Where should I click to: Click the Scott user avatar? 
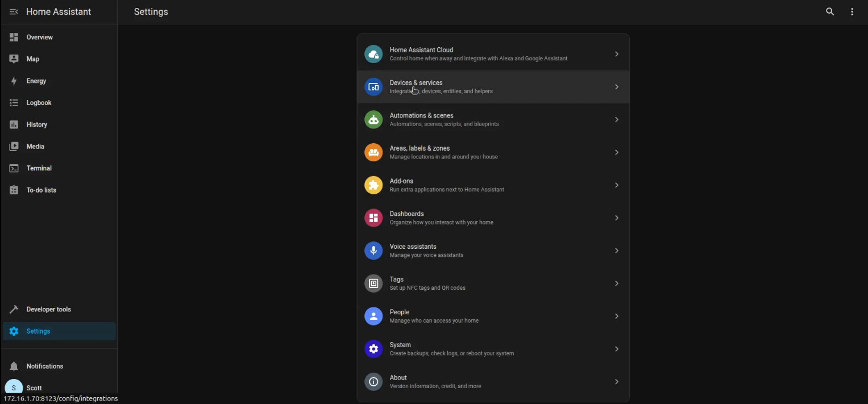[x=14, y=388]
